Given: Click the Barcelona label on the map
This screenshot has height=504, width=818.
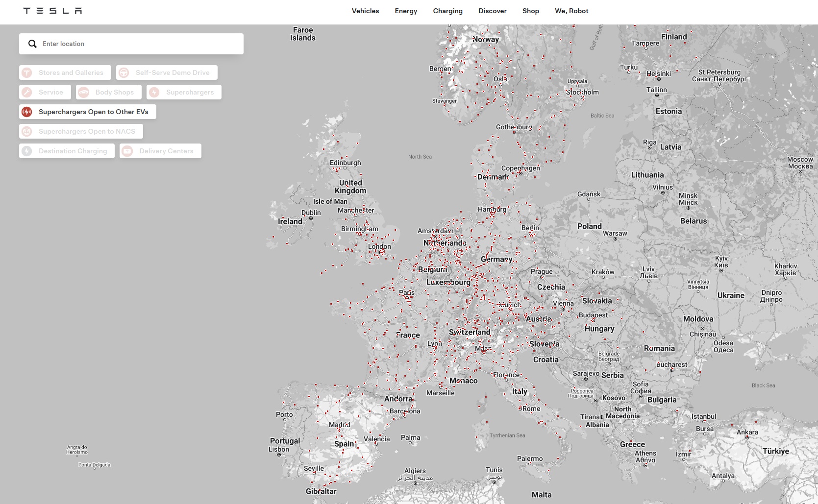Looking at the screenshot, I should [405, 411].
